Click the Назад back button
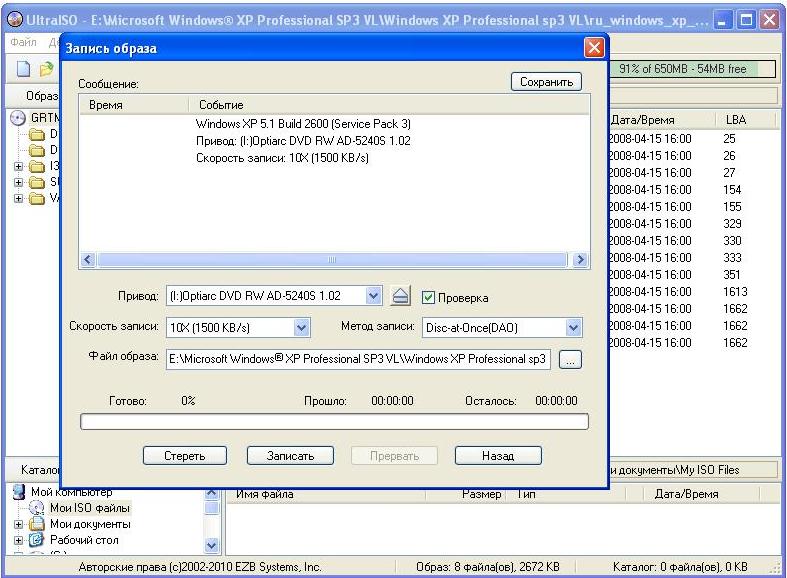The width and height of the screenshot is (787, 578). coord(498,456)
